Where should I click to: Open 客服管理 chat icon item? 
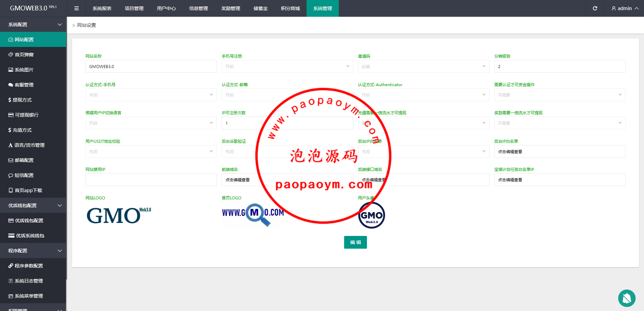[33, 85]
